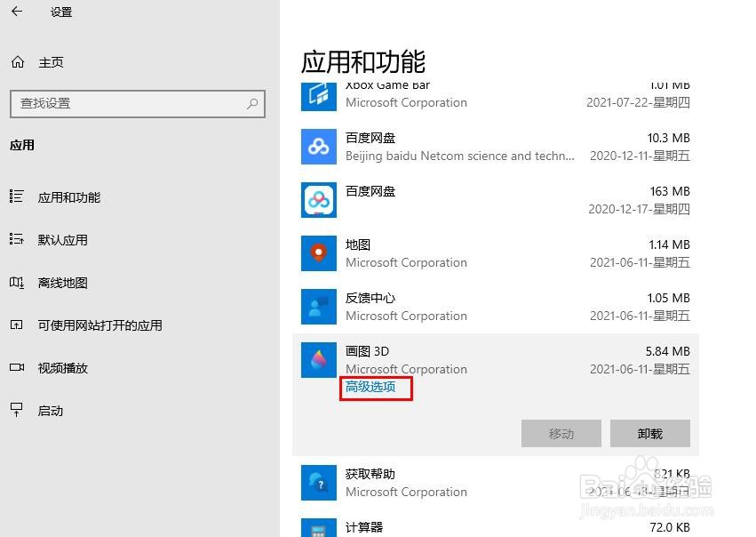Image resolution: width=756 pixels, height=537 pixels.
Task: Open 视频播放 settings page
Action: (63, 368)
